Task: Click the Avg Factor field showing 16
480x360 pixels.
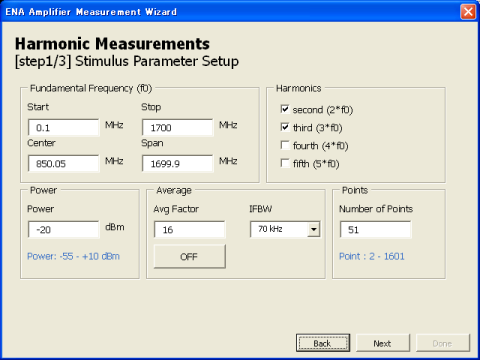Action: pos(190,230)
